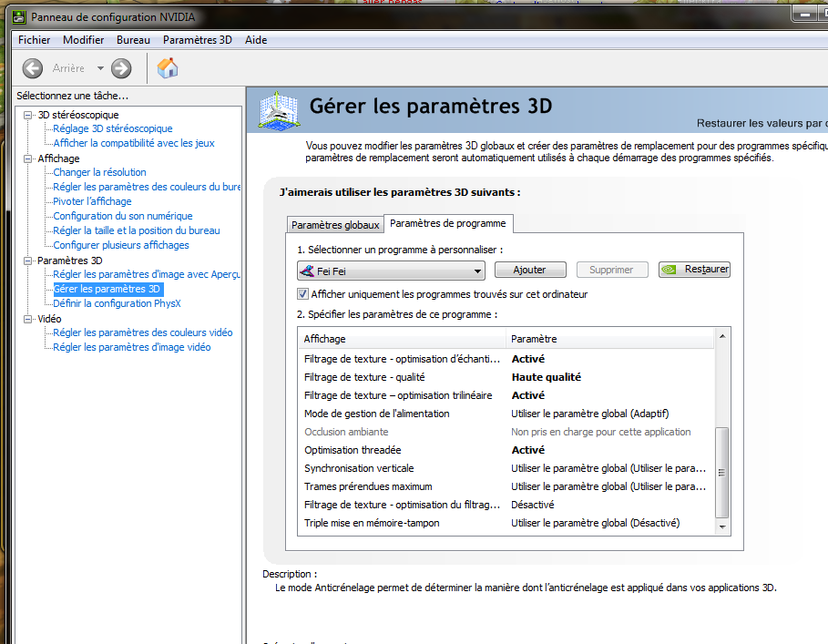The height and width of the screenshot is (644, 828).
Task: Click the 3D settings header graphic icon
Action: (279, 110)
